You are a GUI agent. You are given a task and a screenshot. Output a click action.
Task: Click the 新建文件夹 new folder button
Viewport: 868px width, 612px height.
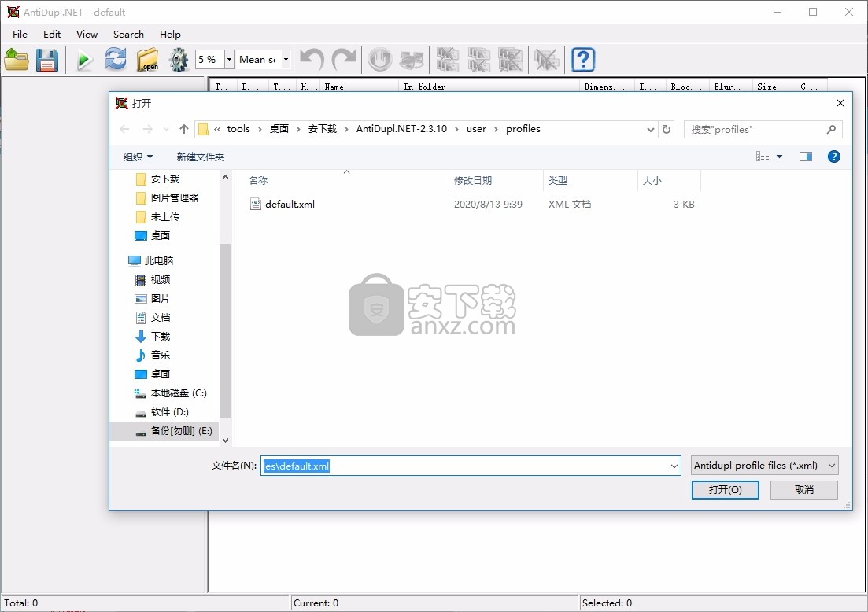[x=201, y=157]
